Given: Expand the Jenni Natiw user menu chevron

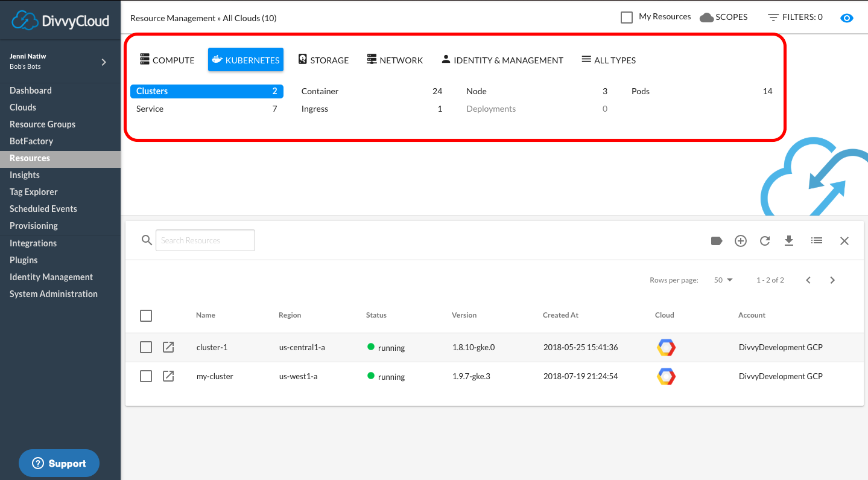Looking at the screenshot, I should pyautogui.click(x=104, y=62).
